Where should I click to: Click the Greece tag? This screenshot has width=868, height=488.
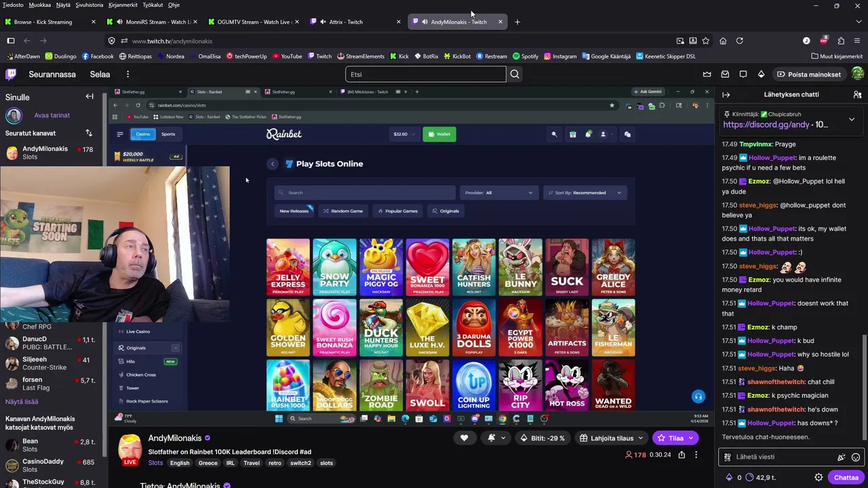pyautogui.click(x=208, y=463)
